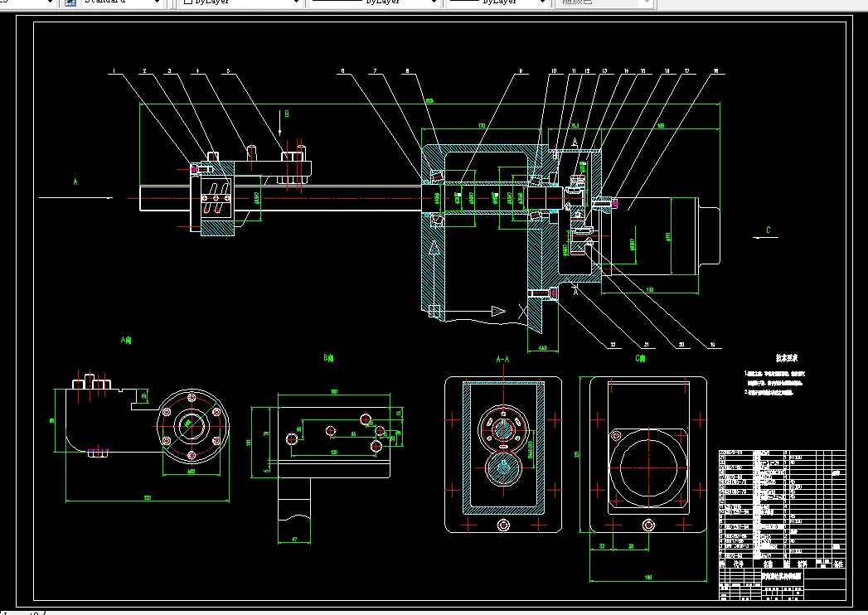Select the drawing title text in the title block
The image size is (868, 615).
pyautogui.click(x=782, y=576)
